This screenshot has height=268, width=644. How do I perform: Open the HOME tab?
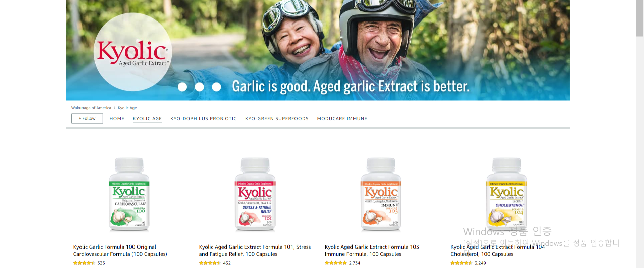(117, 119)
